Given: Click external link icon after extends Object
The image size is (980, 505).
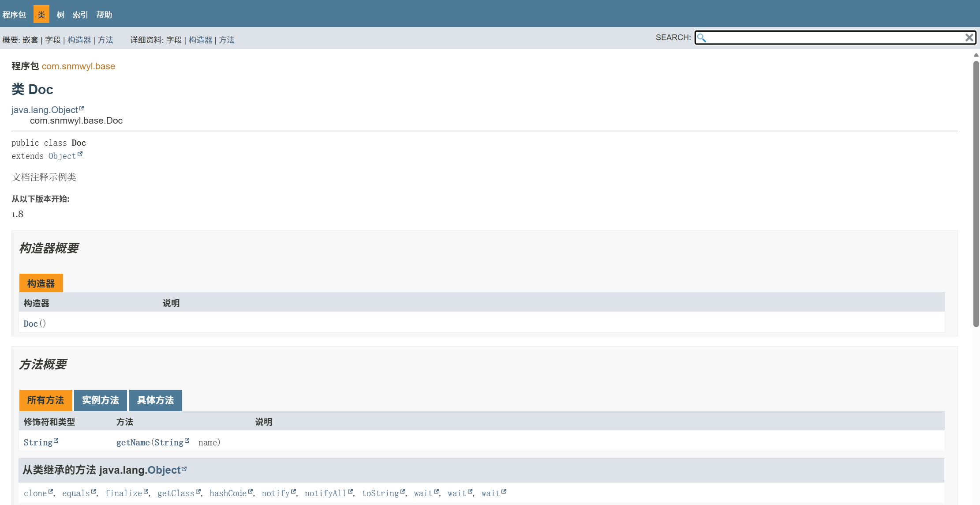Looking at the screenshot, I should click(x=80, y=154).
